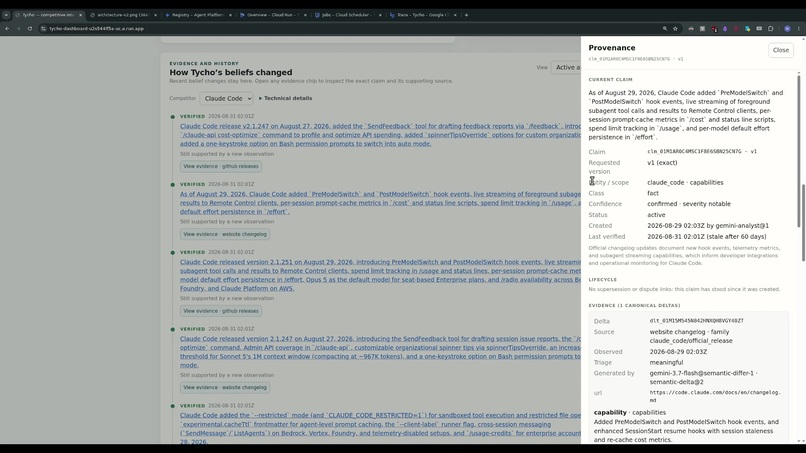This screenshot has height=453, width=806.
Task: Open the blue-yellow extension icon
Action: pyautogui.click(x=747, y=29)
